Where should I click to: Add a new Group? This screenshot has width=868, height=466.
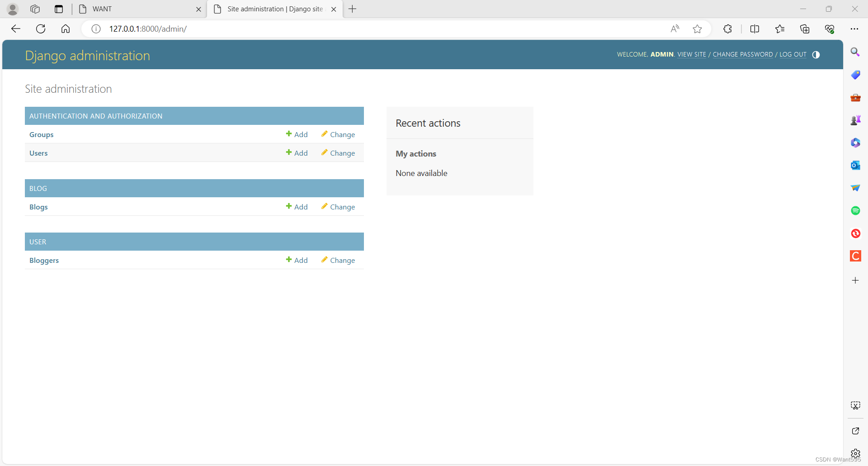297,135
